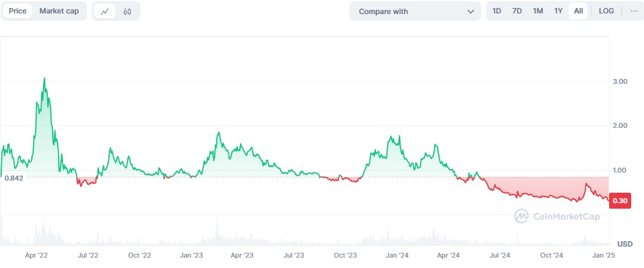This screenshot has height=268, width=644.
Task: Toggle the LOG scale button
Action: point(606,11)
